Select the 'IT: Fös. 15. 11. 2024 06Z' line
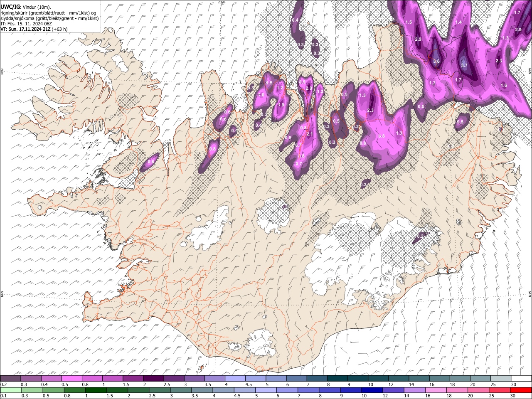 [x=26, y=24]
